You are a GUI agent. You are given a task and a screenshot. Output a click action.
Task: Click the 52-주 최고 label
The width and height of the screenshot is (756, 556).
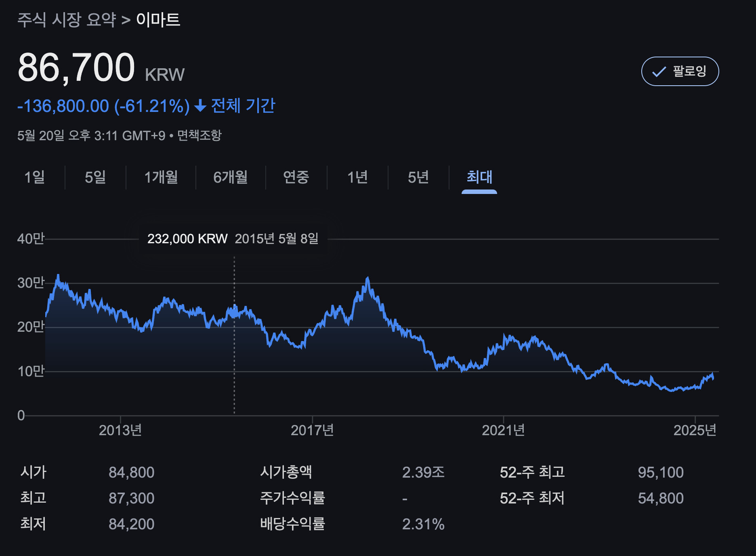(532, 472)
